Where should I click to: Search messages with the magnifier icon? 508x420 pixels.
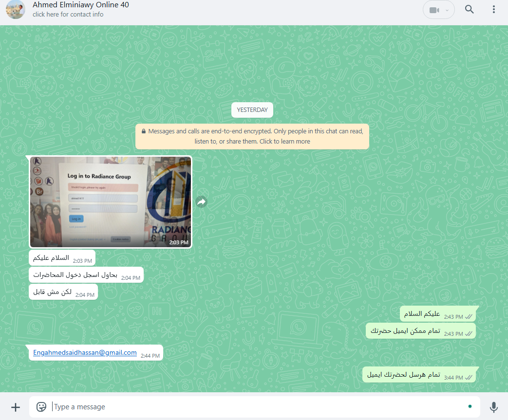(469, 9)
